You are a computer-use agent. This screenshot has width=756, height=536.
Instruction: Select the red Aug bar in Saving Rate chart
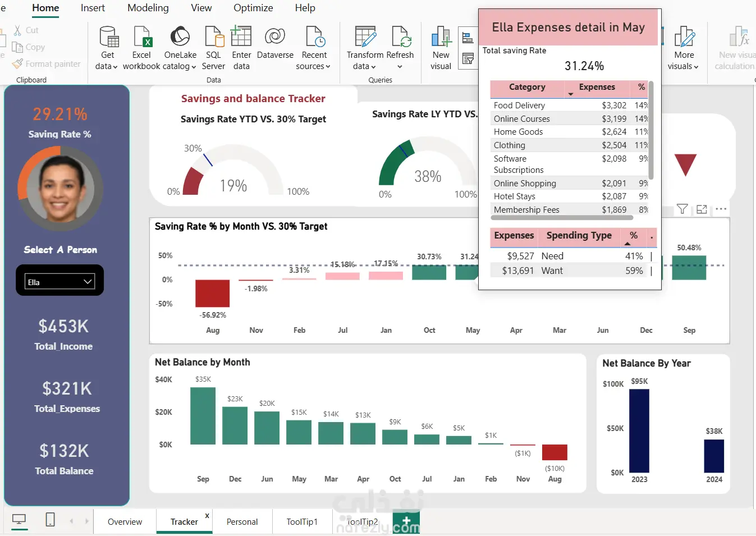click(212, 294)
